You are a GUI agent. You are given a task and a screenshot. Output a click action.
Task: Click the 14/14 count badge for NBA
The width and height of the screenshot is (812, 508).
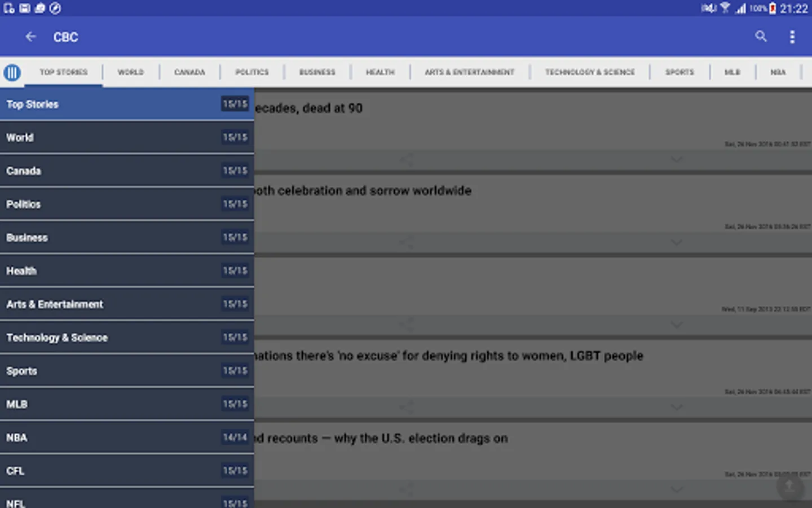235,437
